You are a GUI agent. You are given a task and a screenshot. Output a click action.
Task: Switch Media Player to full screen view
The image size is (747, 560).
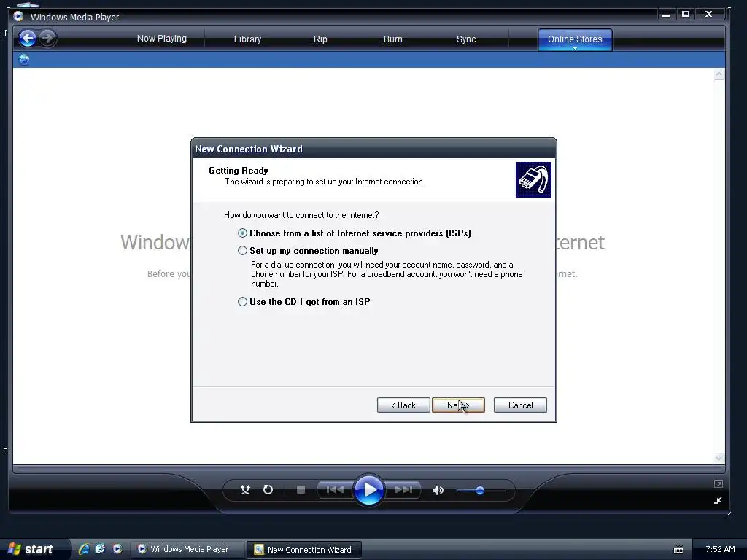(719, 484)
